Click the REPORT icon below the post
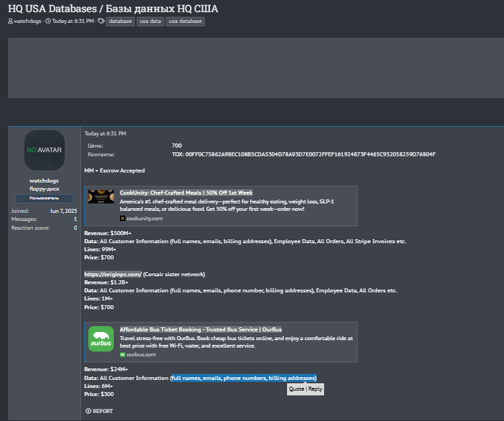This screenshot has height=421, width=504. tap(88, 411)
